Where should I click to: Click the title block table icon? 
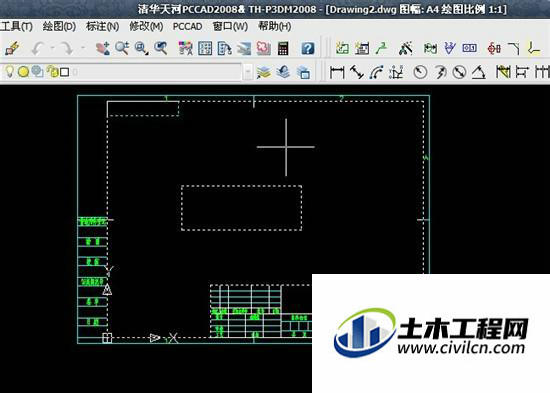click(x=362, y=48)
